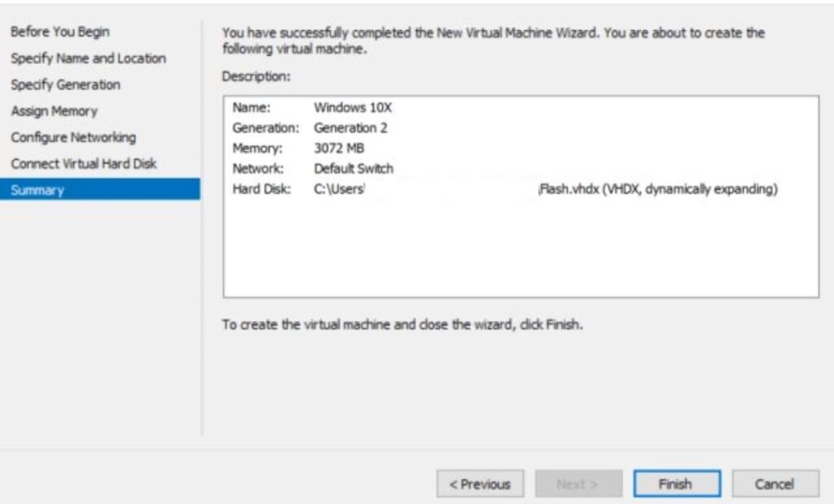
Task: Select the "Before You Begin" step
Action: click(x=60, y=33)
